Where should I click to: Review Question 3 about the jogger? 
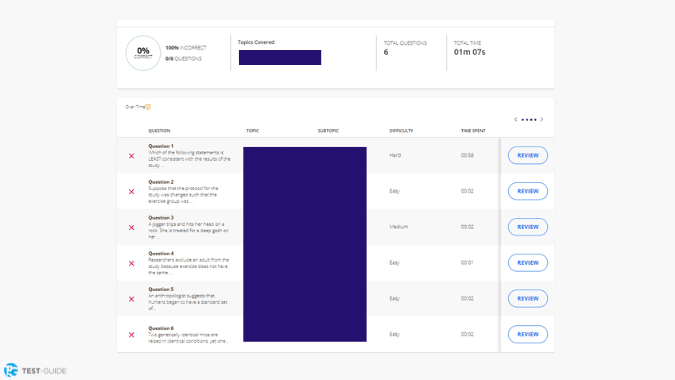pos(528,227)
